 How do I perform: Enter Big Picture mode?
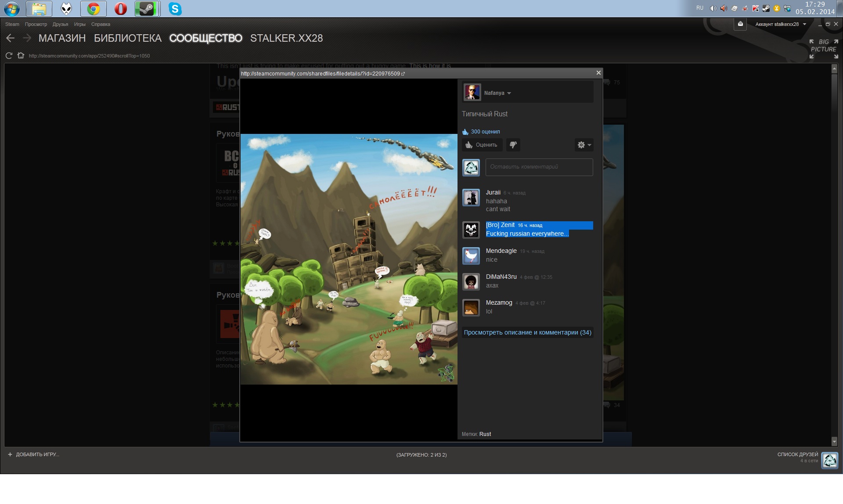(x=823, y=49)
